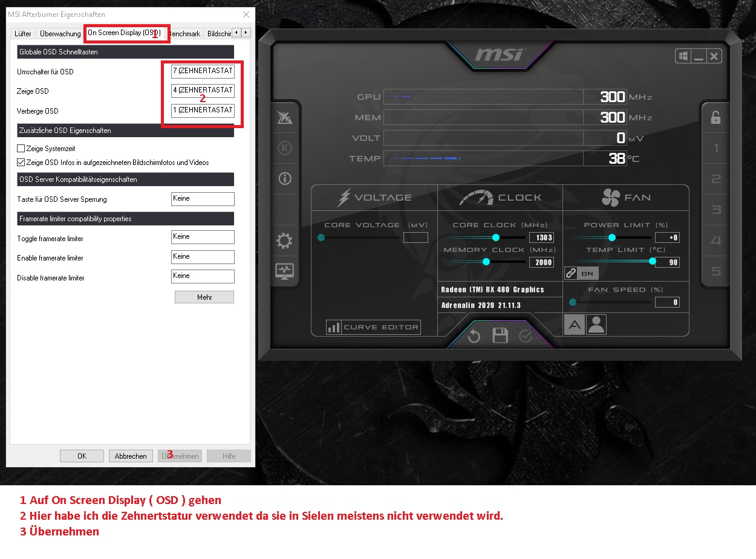Switch to the Lüfter tab
The image size is (756, 559).
click(x=23, y=34)
